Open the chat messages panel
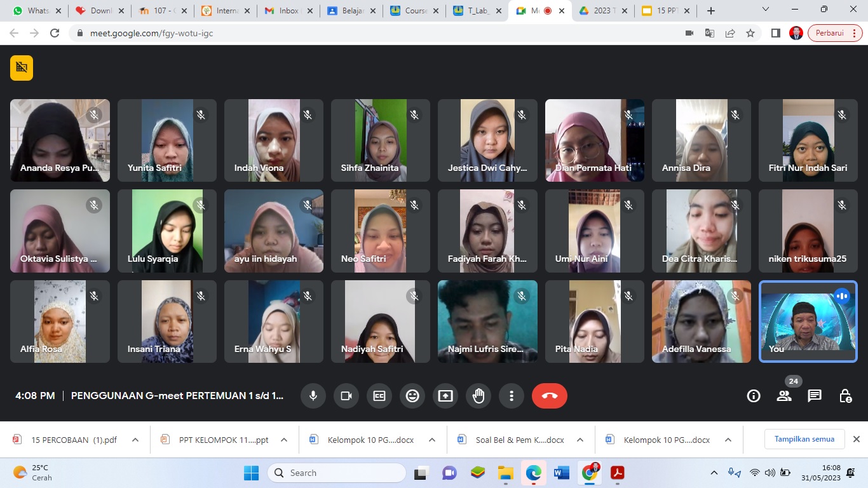868x488 pixels. [x=815, y=396]
